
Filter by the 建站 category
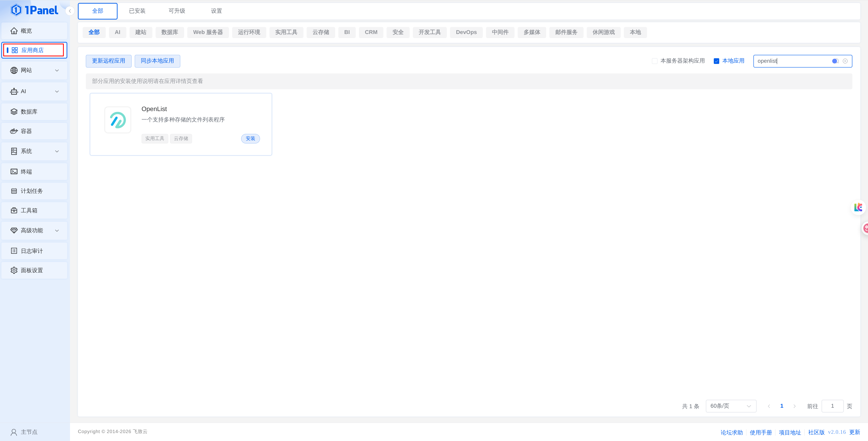[x=140, y=32]
